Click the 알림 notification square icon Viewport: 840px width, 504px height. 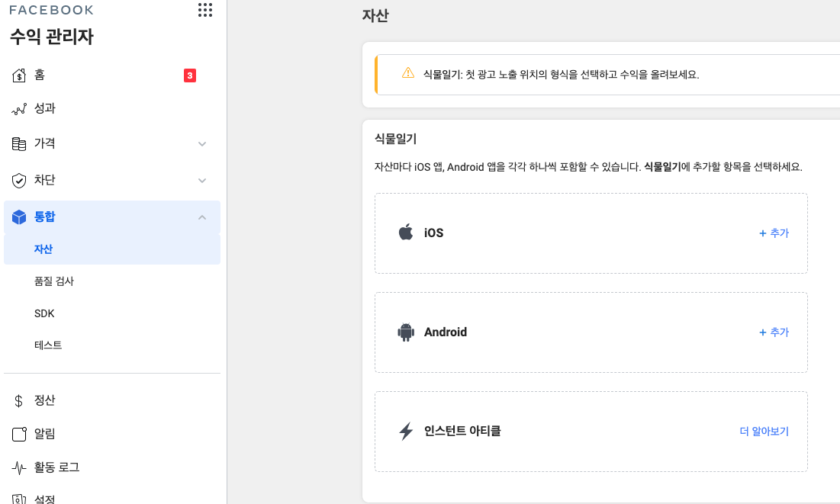coord(19,434)
